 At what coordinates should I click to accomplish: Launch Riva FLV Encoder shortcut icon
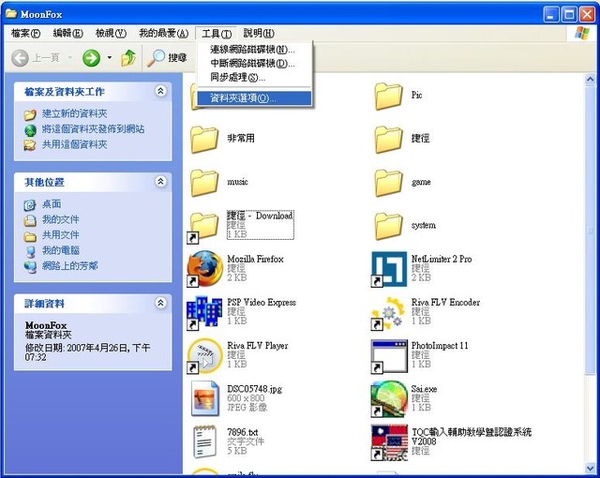tap(388, 313)
